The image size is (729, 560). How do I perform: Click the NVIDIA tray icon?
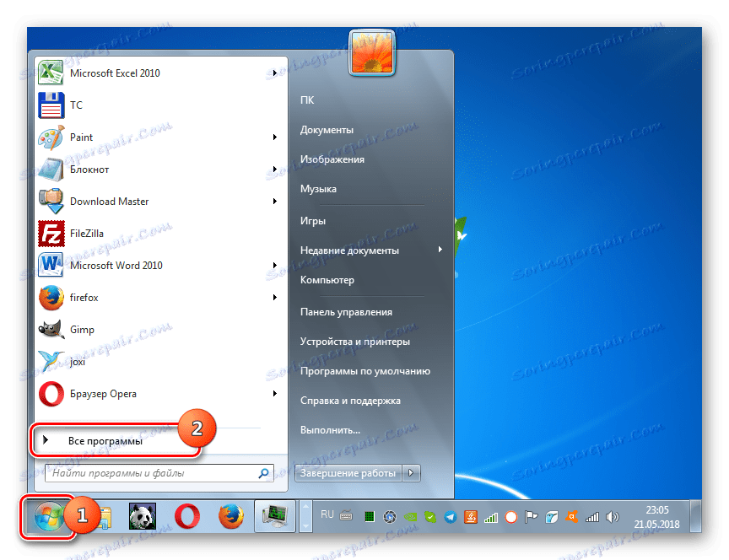click(x=411, y=517)
